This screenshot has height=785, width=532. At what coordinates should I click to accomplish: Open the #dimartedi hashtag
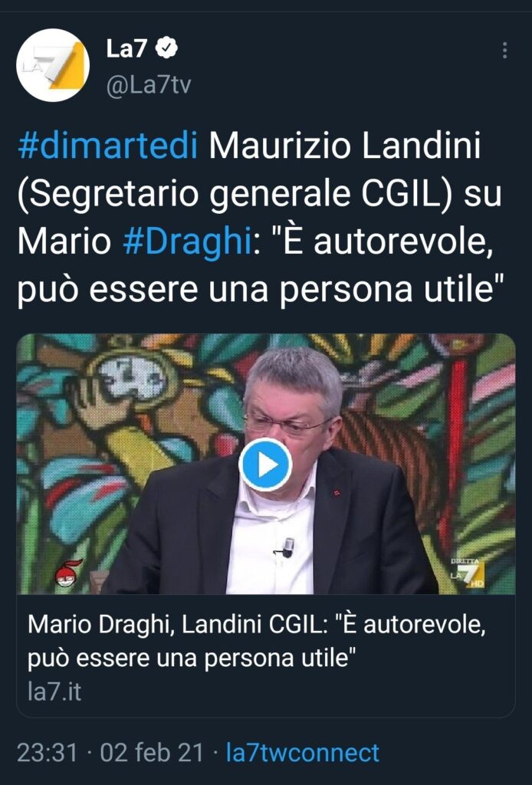[107, 146]
